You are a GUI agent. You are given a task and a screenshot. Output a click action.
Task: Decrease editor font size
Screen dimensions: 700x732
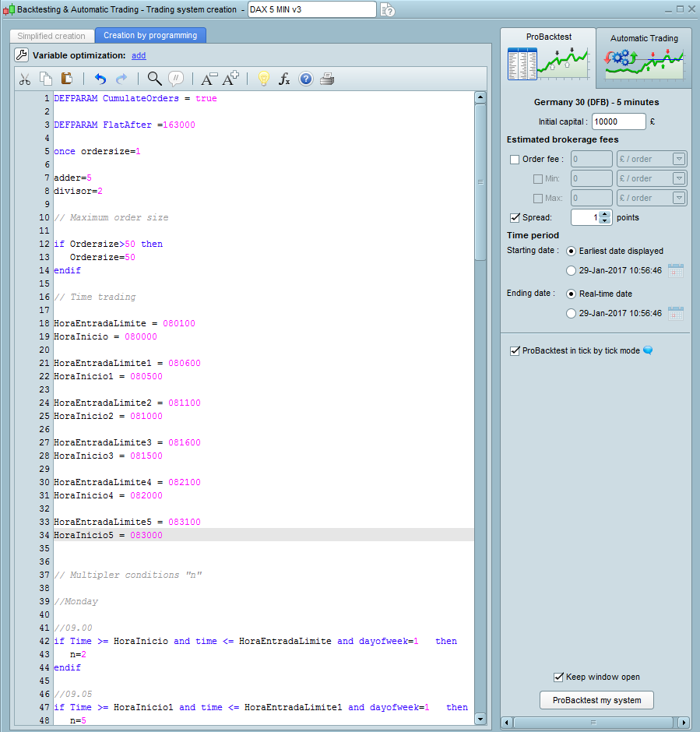(x=209, y=79)
